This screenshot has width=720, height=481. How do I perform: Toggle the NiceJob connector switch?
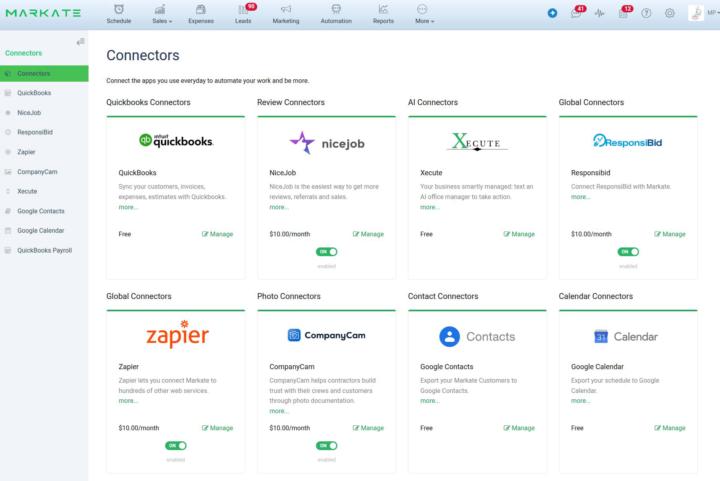[x=326, y=252]
